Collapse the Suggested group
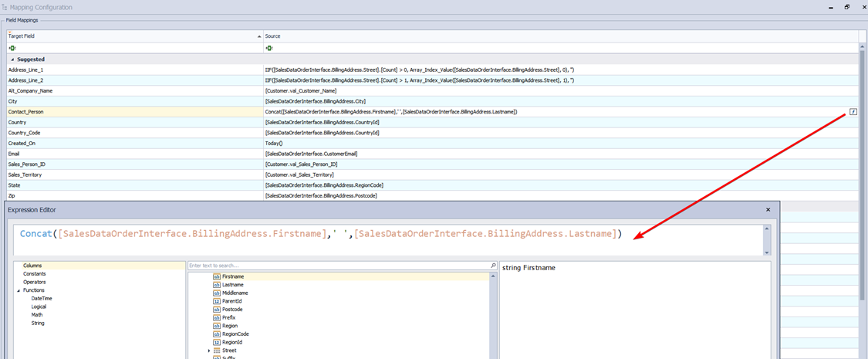Screen dimensions: 868x359 [13, 59]
